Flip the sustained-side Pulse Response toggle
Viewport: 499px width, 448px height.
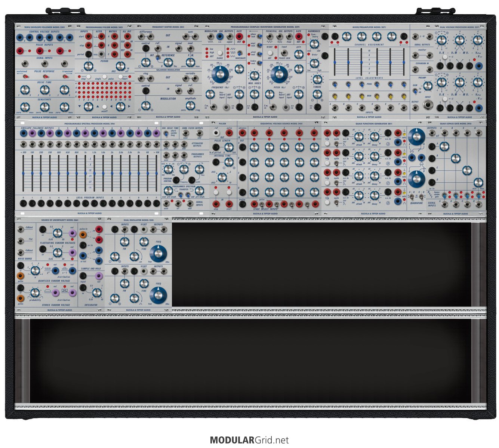[25, 76]
